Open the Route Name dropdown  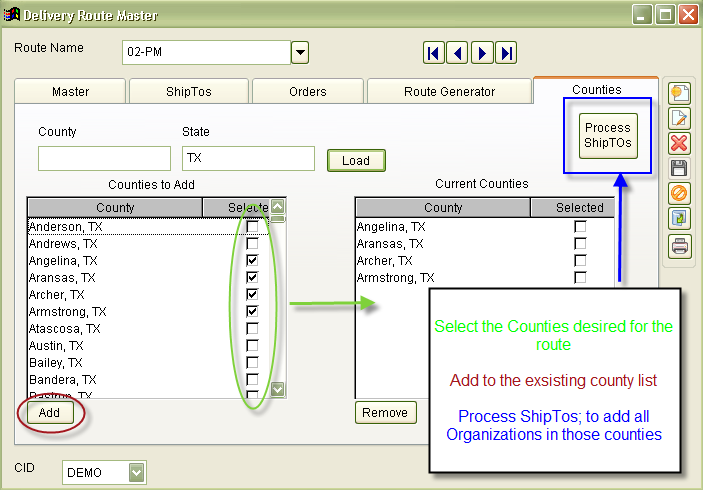(x=300, y=53)
